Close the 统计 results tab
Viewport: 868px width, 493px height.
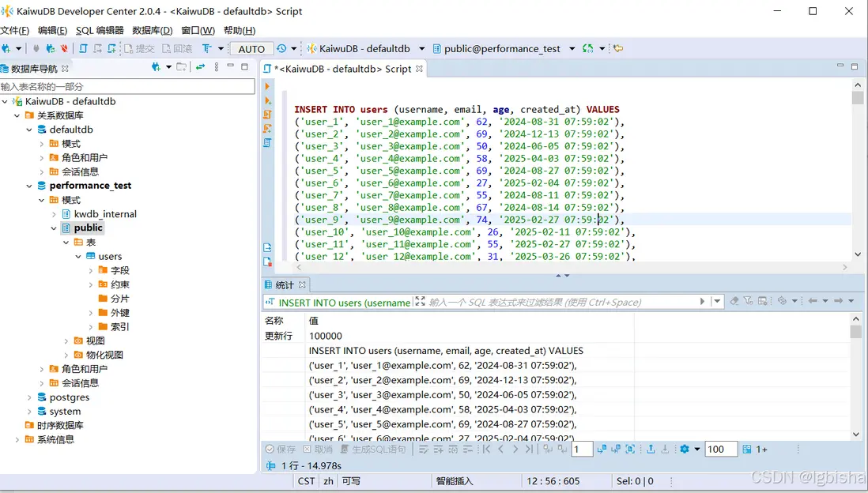point(302,285)
